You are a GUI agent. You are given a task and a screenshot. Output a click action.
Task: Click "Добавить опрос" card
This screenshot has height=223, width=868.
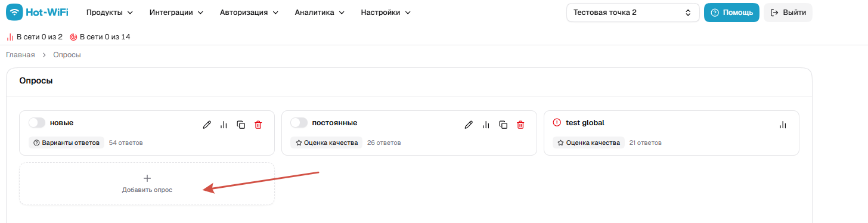coord(147,184)
